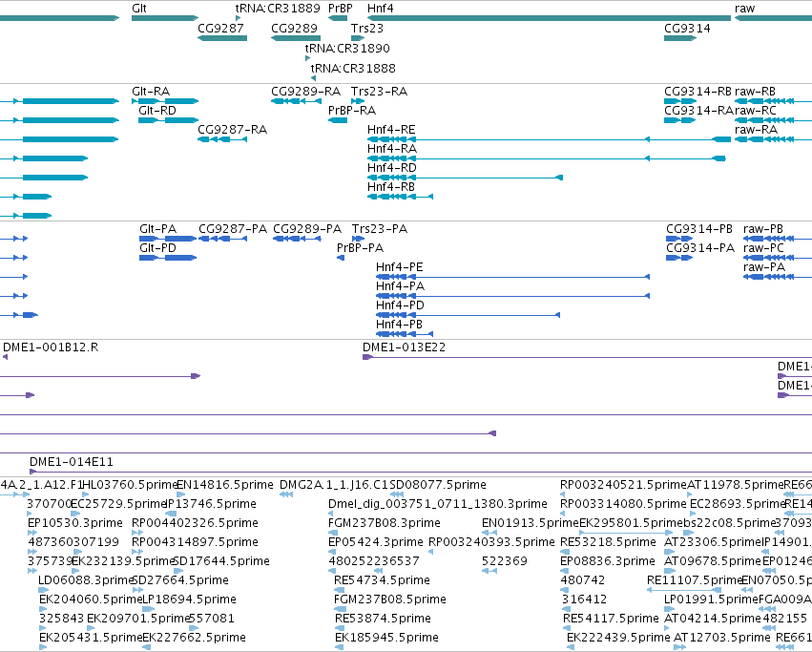Select transcript Glt-RD
Screen dimensions: 812x652
168,120
